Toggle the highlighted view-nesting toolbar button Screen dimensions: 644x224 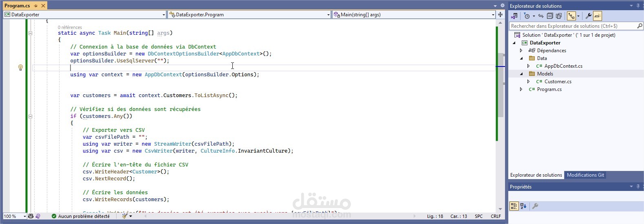pos(571,16)
